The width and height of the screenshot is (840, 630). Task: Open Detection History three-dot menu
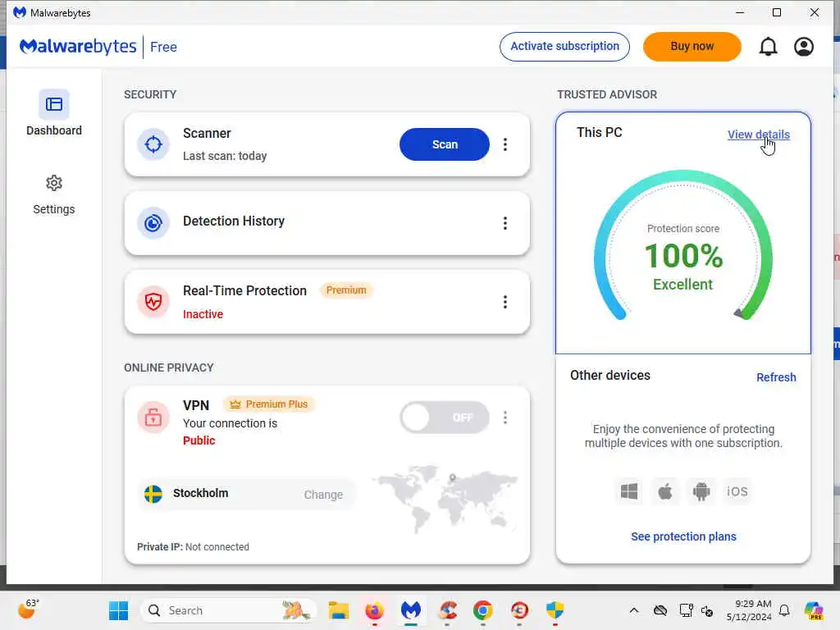(505, 223)
